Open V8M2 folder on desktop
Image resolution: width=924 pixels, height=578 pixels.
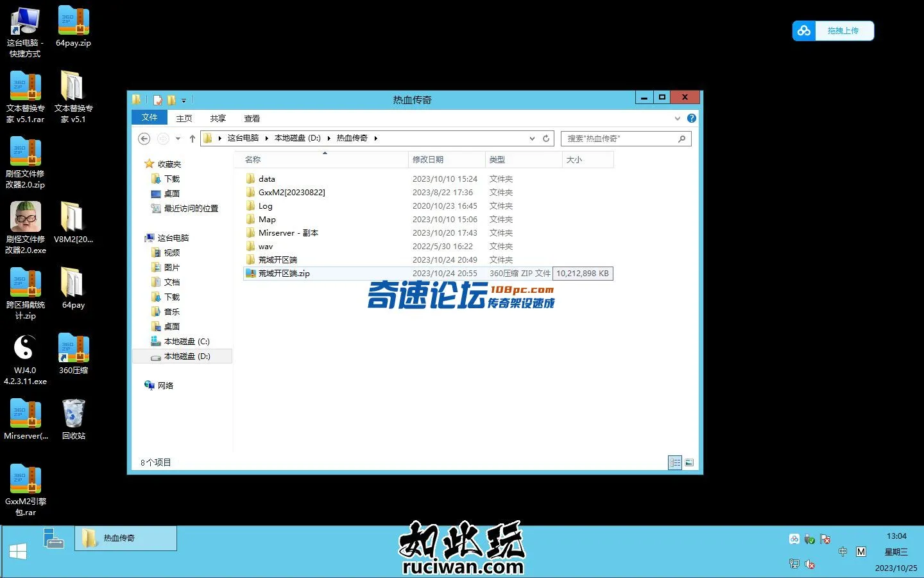pyautogui.click(x=73, y=223)
